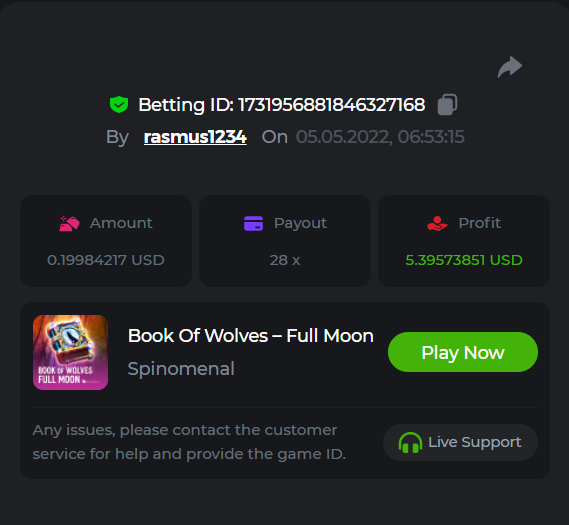Click the customer service help message
This screenshot has width=569, height=525.
click(x=189, y=442)
